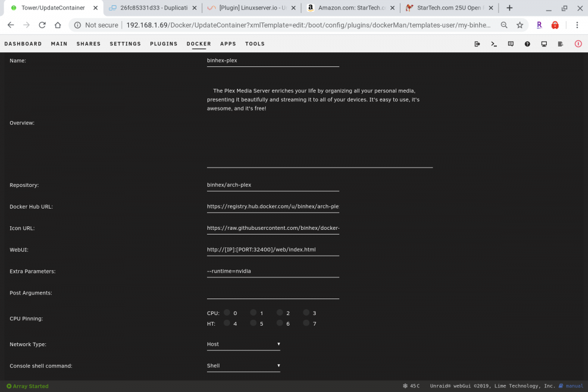Viewport: 588px width, 392px height.
Task: Toggle HT 5 pinning checkbox
Action: pos(253,323)
